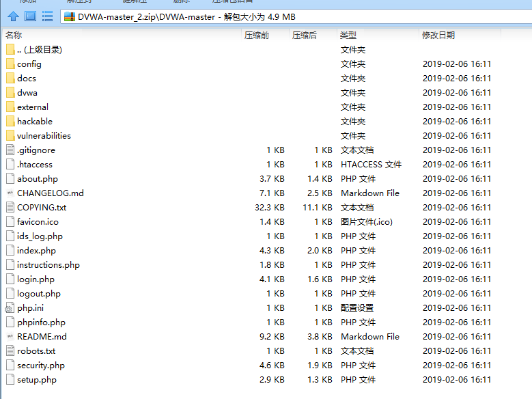This screenshot has width=532, height=399.
Task: Select the file name security.php
Action: pos(41,366)
